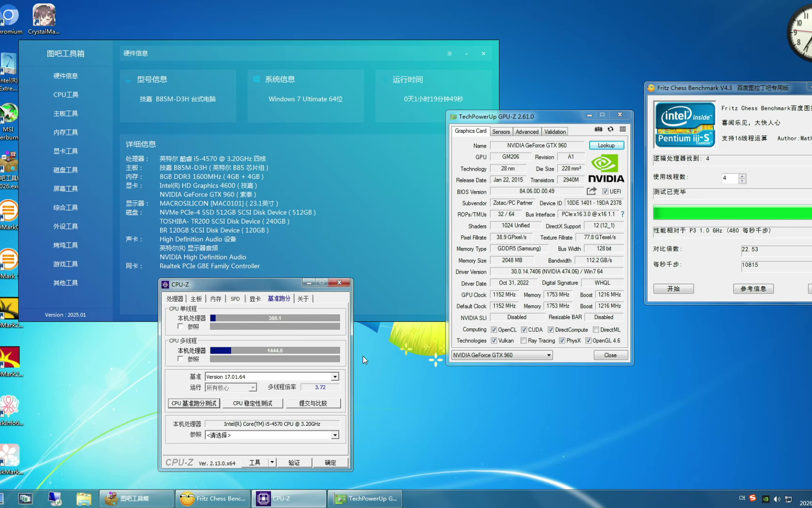The height and width of the screenshot is (508, 812).
Task: Click the Lookup button
Action: [x=606, y=145]
